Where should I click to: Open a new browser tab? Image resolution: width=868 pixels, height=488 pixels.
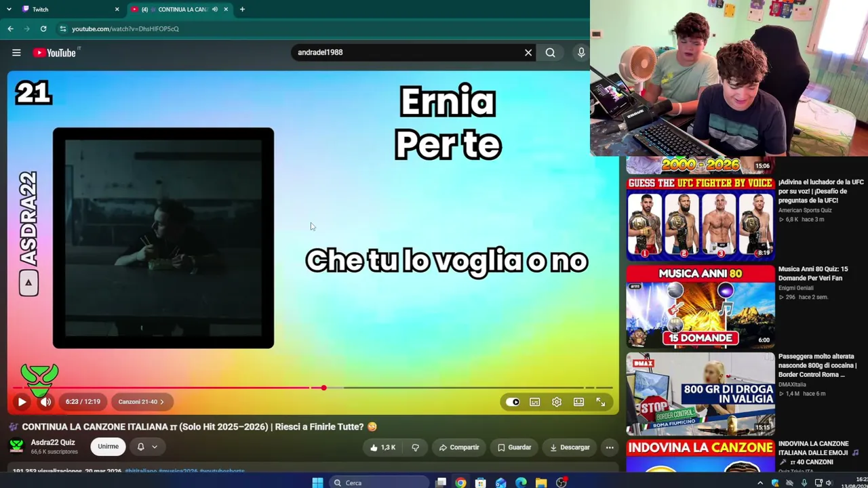242,9
